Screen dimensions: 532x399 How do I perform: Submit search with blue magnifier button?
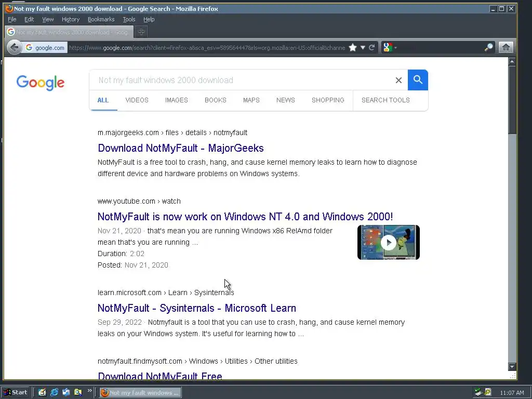[x=418, y=80]
